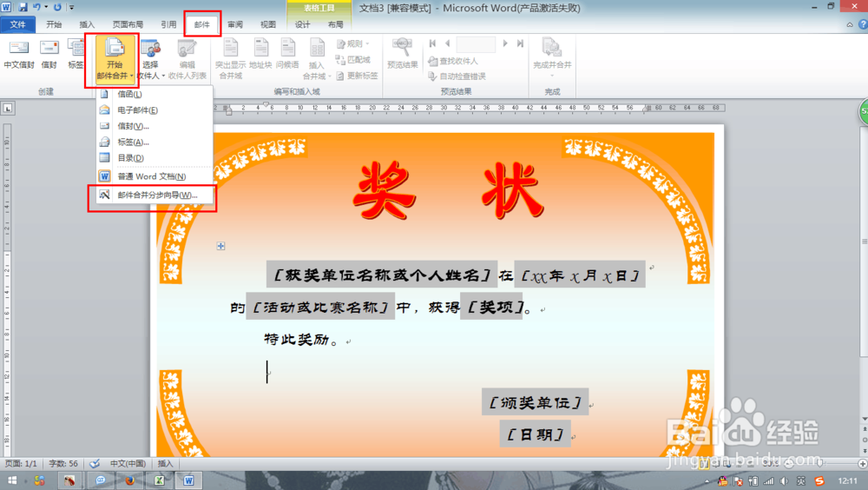This screenshot has height=490, width=868.
Task: Select Labels (标签) in the dropdown menu
Action: [x=154, y=142]
